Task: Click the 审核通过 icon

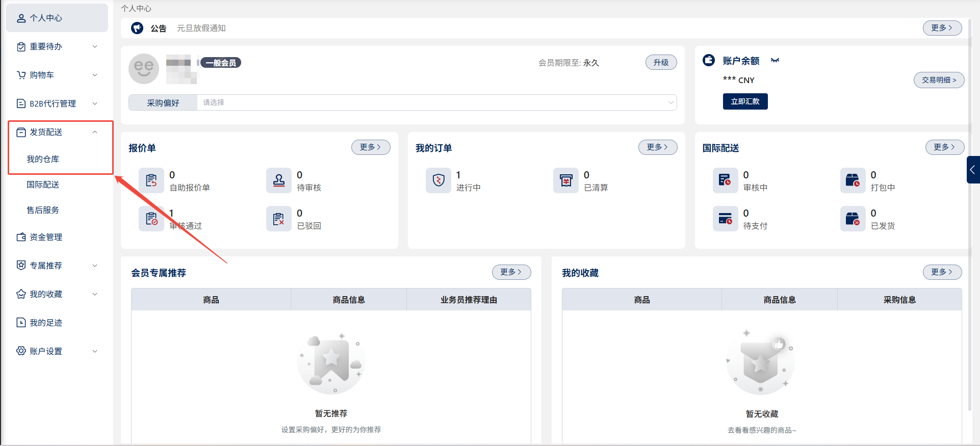Action: point(151,219)
